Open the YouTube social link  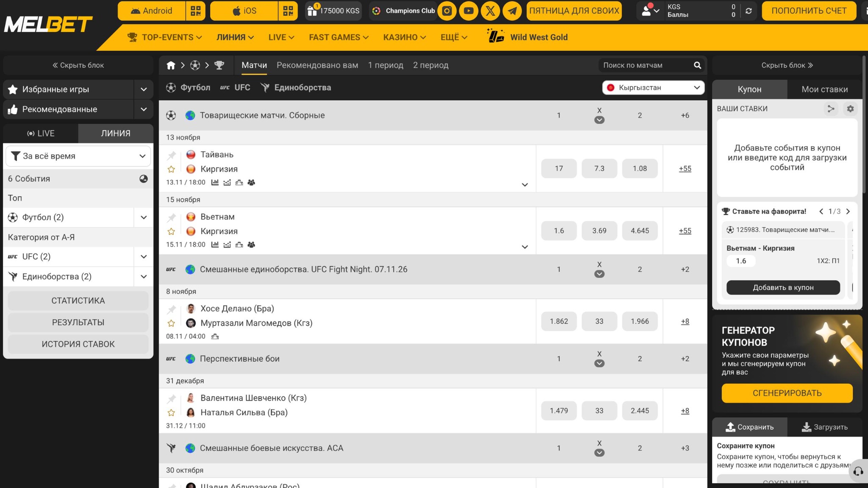coord(468,11)
